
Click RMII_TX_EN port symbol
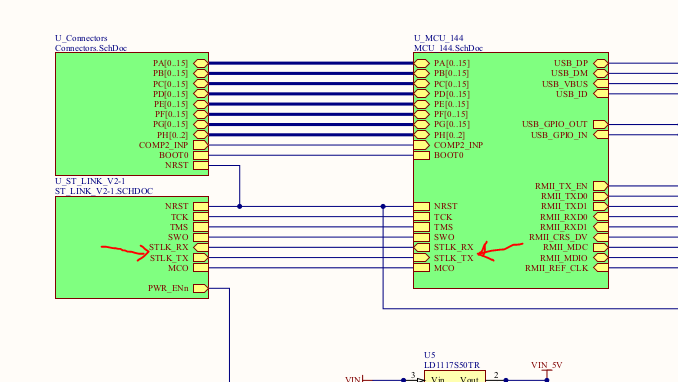(x=601, y=186)
